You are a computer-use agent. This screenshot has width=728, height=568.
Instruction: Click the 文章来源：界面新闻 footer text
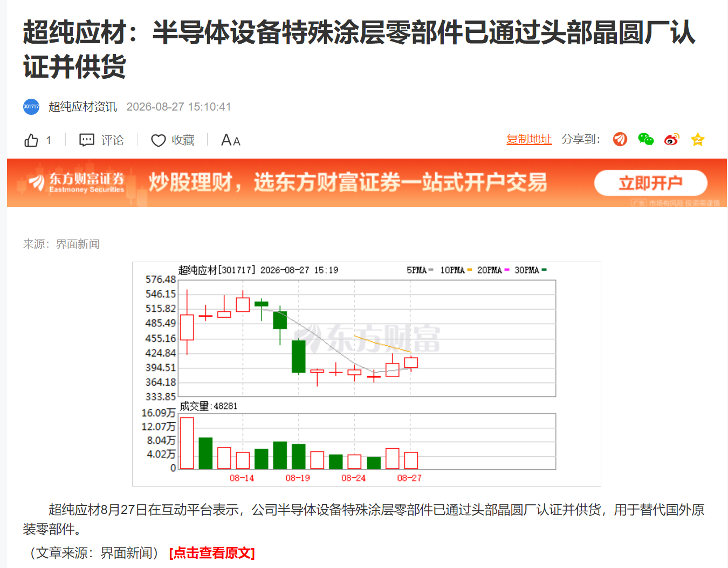coord(94,553)
